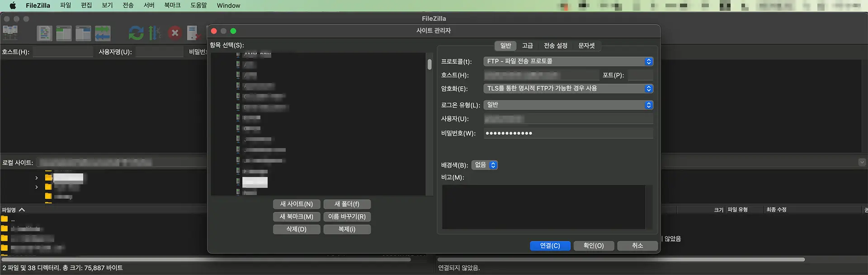Open the 암호화 dropdown
This screenshot has width=868, height=275.
pos(568,89)
